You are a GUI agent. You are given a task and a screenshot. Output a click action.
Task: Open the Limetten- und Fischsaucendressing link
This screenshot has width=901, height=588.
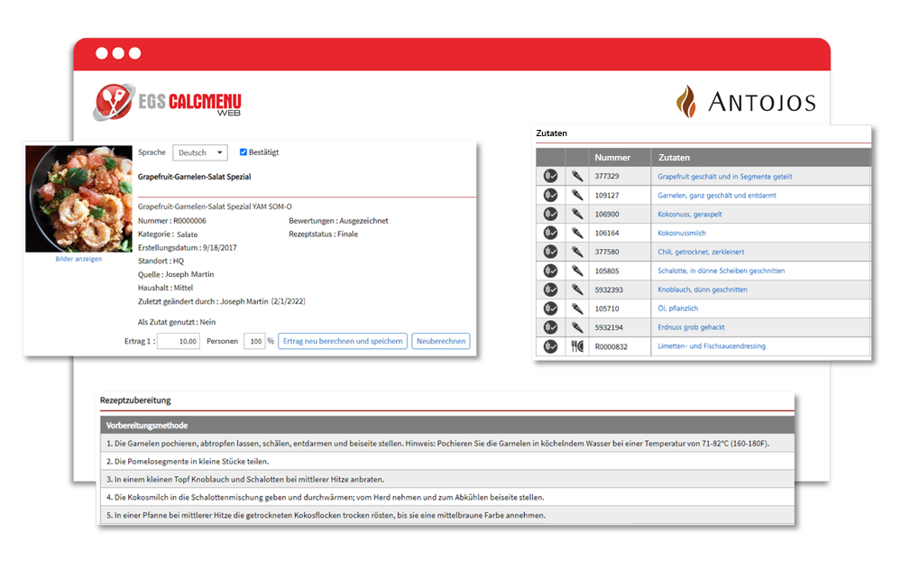pos(712,346)
